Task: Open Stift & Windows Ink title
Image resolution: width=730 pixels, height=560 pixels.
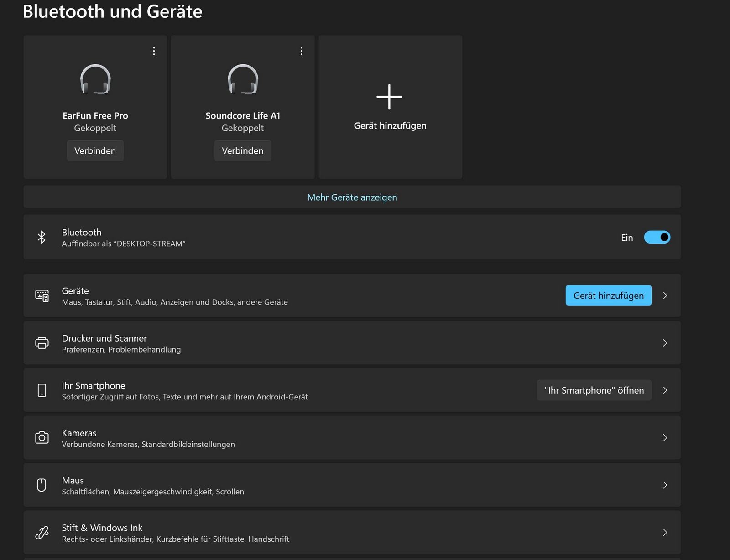Action: 102,528
